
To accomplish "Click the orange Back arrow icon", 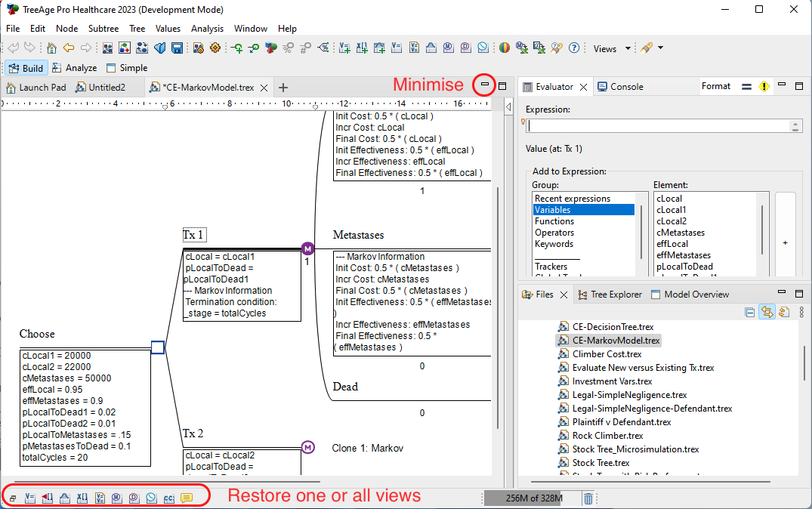I will (69, 48).
